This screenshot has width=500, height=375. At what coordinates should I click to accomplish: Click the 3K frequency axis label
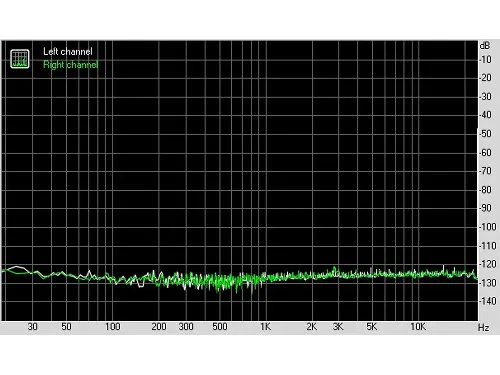(x=338, y=327)
